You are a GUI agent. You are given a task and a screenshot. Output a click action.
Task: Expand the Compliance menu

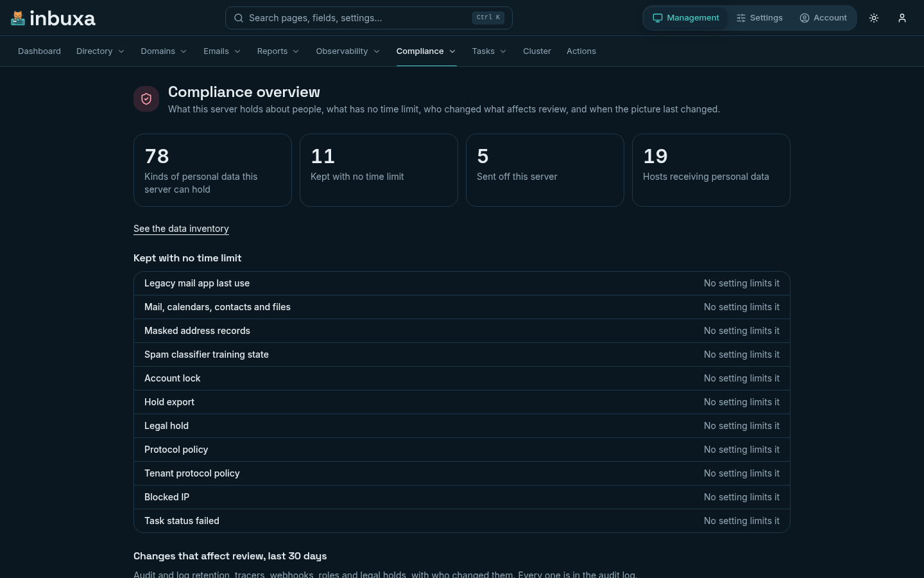coord(426,51)
